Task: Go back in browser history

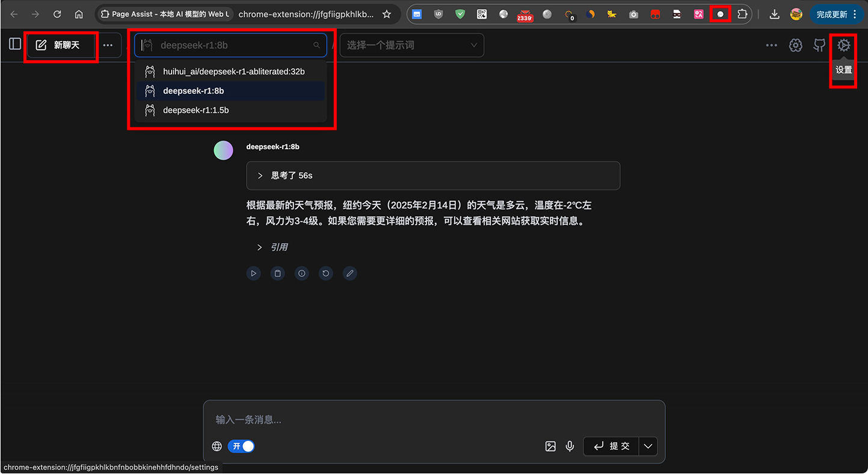Action: coord(14,14)
